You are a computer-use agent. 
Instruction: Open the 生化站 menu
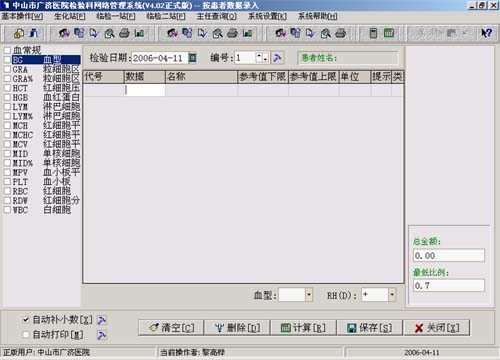pos(70,16)
